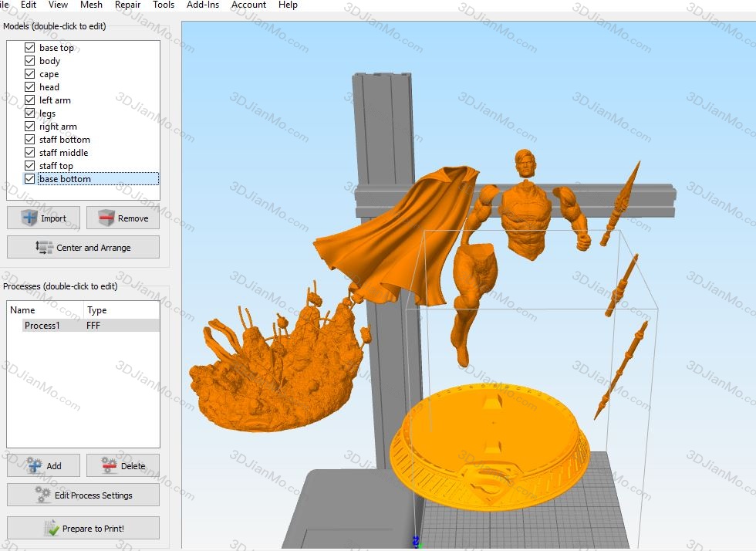Toggle the head model checkbox
Screen dimensions: 756x551
[x=30, y=87]
